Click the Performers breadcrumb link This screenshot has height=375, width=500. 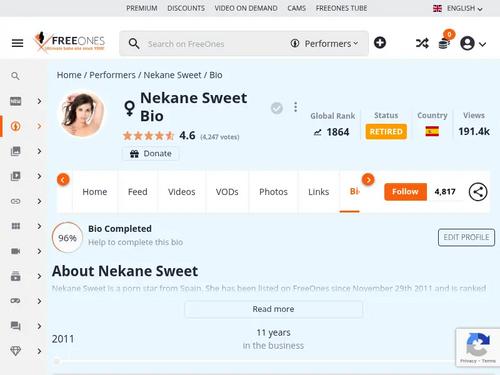[x=112, y=75]
